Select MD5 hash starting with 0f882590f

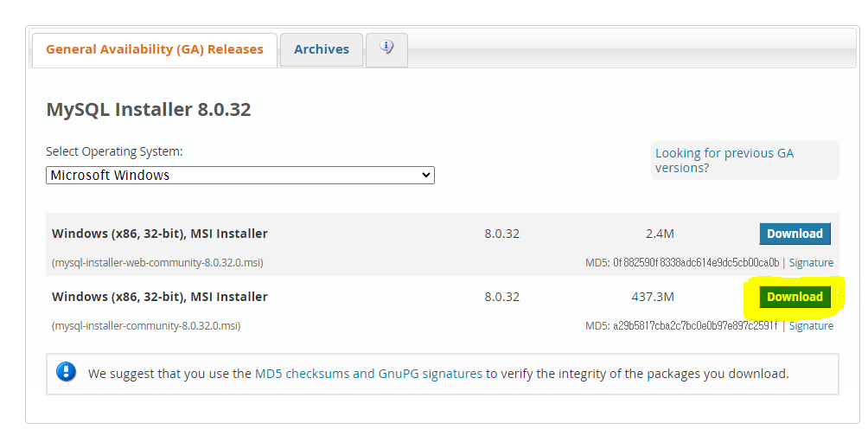696,263
